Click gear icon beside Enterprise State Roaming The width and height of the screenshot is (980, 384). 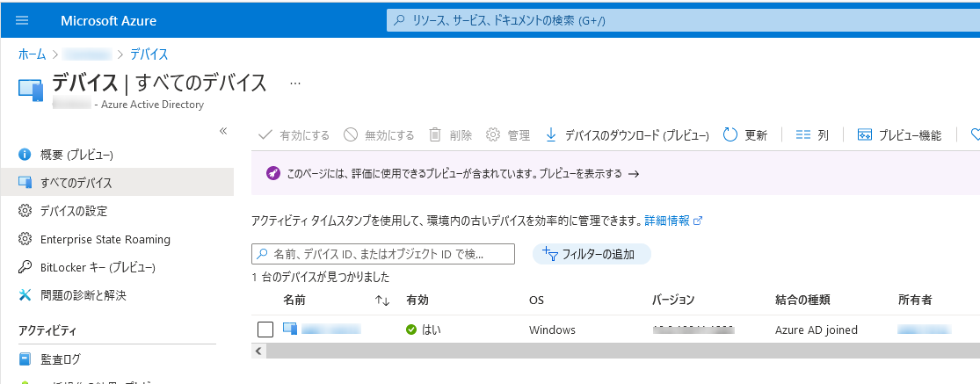pos(25,239)
